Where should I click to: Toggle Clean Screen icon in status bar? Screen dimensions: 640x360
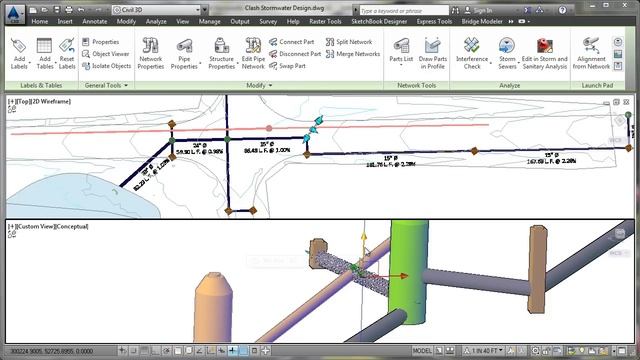tap(622, 351)
